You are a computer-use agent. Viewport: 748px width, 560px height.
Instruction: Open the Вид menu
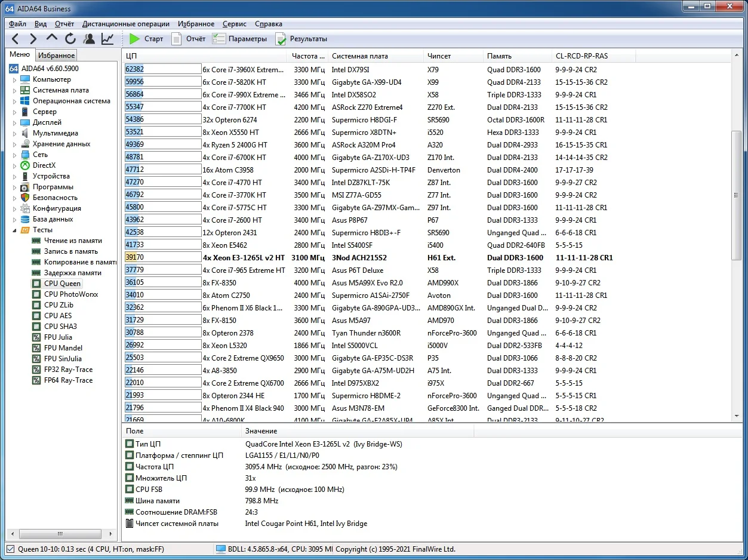(x=41, y=24)
